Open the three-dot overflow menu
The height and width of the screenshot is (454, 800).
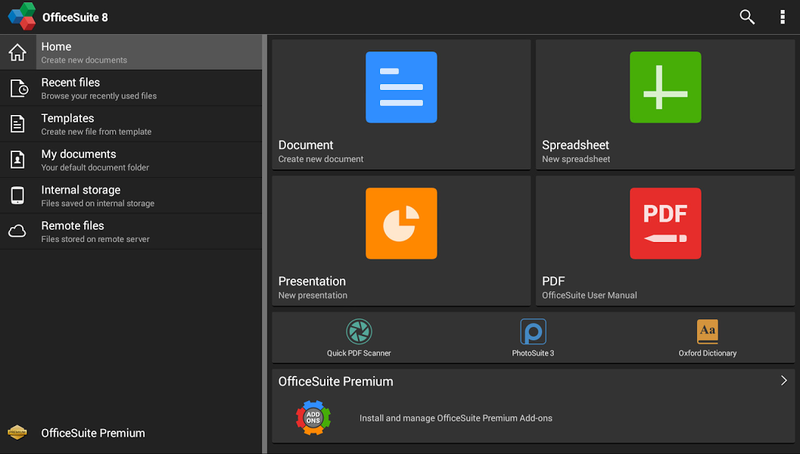(x=782, y=17)
